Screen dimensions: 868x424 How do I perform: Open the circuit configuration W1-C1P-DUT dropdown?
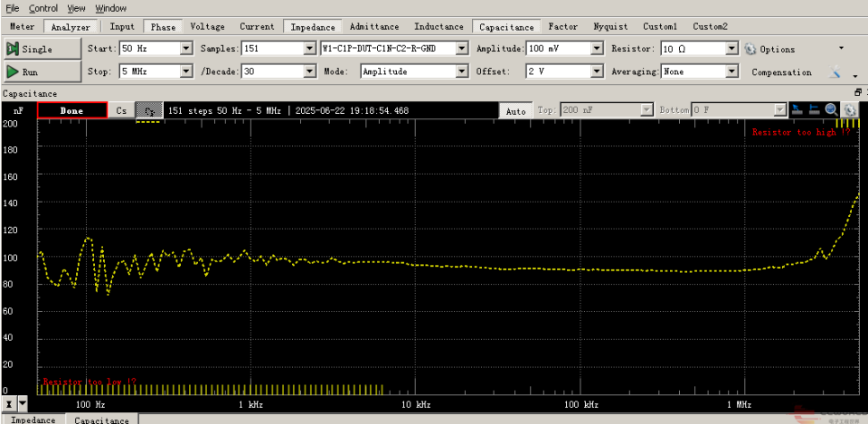[462, 49]
